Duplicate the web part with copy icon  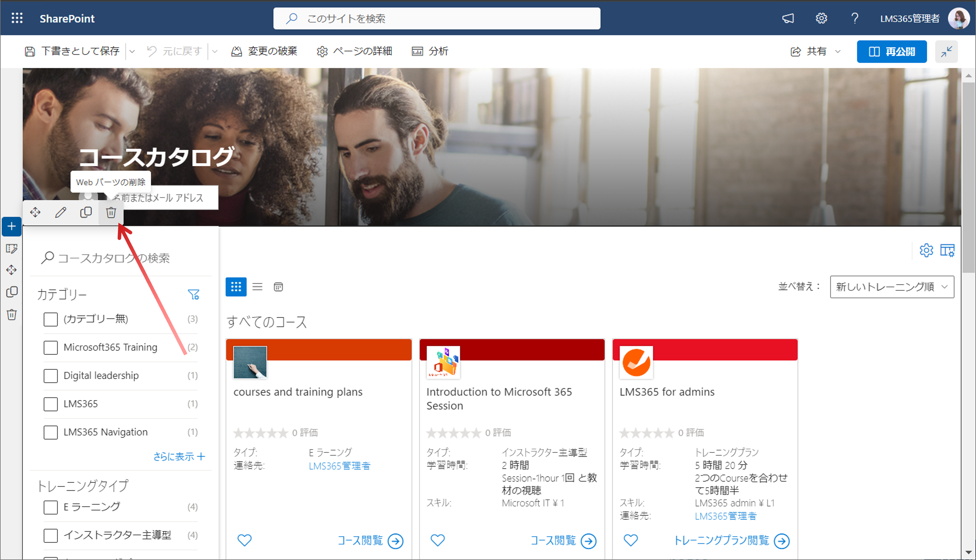click(86, 212)
